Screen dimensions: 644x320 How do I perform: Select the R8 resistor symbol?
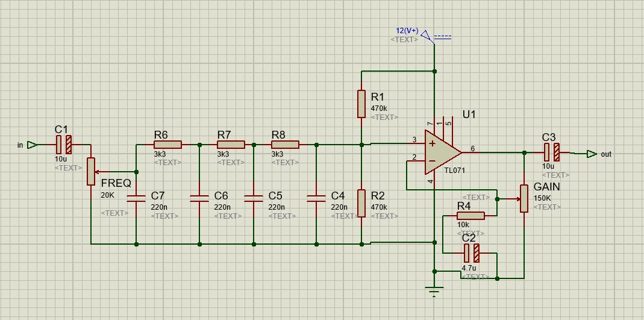(x=285, y=145)
